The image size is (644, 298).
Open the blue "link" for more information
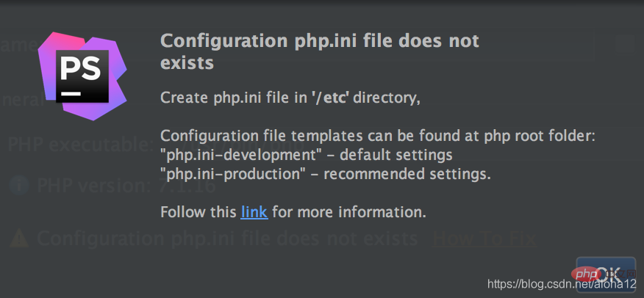[254, 212]
